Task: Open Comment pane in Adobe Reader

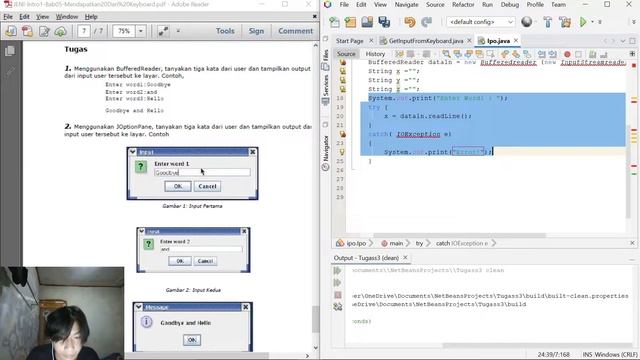Action: [295, 31]
